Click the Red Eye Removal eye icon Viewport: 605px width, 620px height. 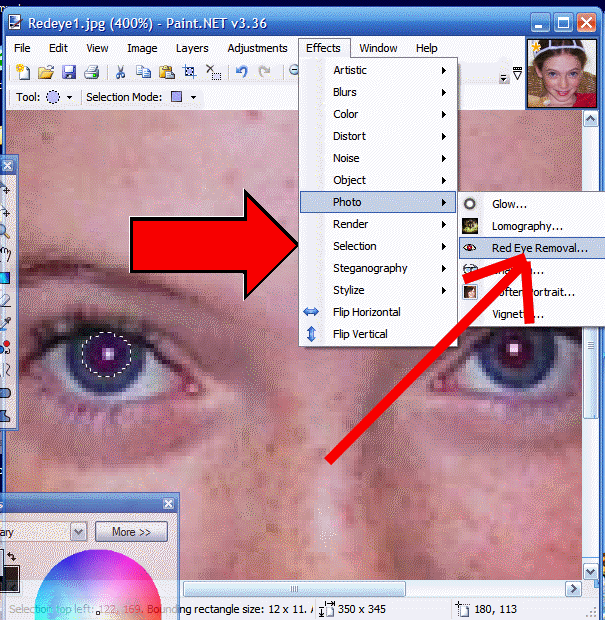(x=470, y=247)
